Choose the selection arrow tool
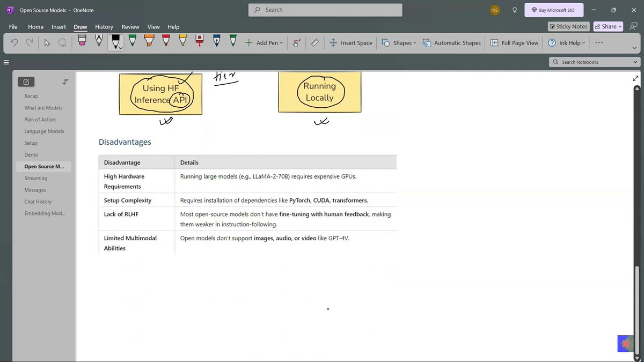644x362 pixels. (47, 43)
